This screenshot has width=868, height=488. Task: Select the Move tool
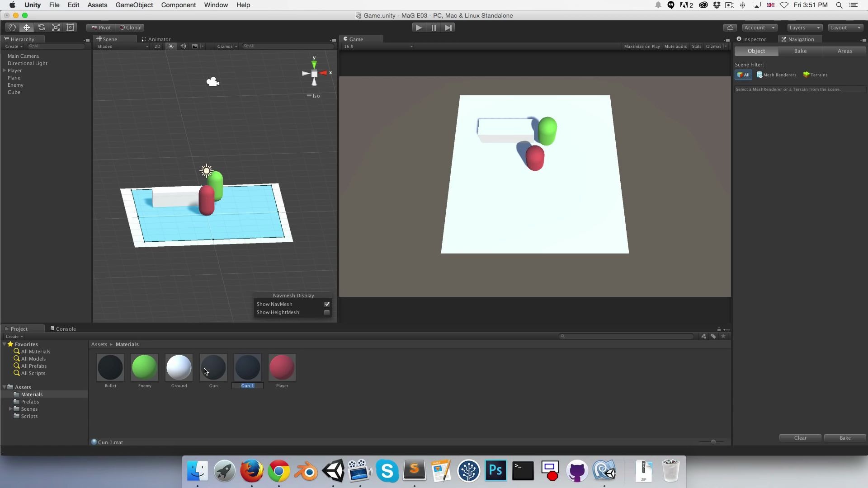(27, 28)
